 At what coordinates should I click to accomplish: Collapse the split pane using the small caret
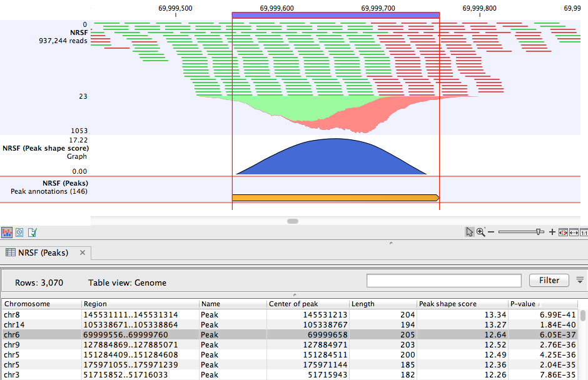(x=390, y=242)
